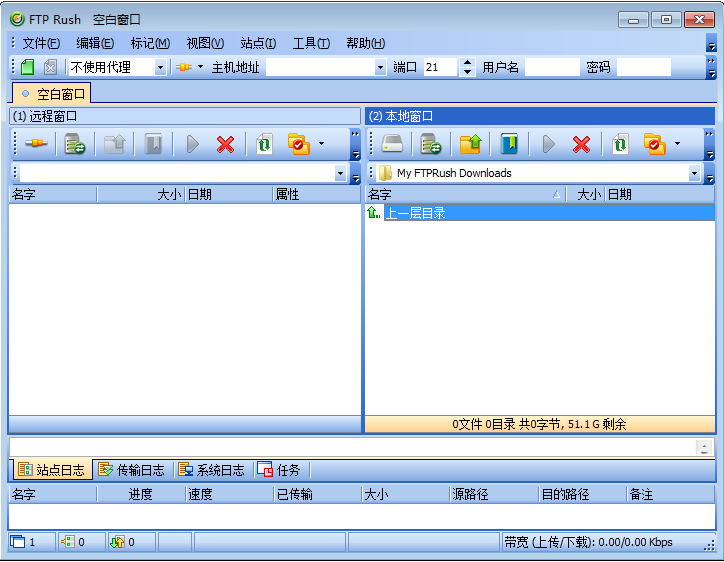
Task: Click the drive icon in the local window toolbar
Action: [x=392, y=144]
